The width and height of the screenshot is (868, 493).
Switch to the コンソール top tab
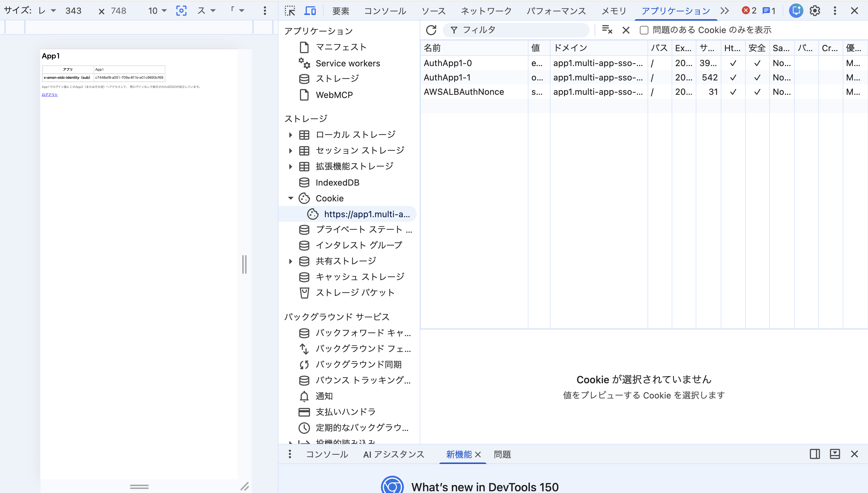pyautogui.click(x=385, y=11)
